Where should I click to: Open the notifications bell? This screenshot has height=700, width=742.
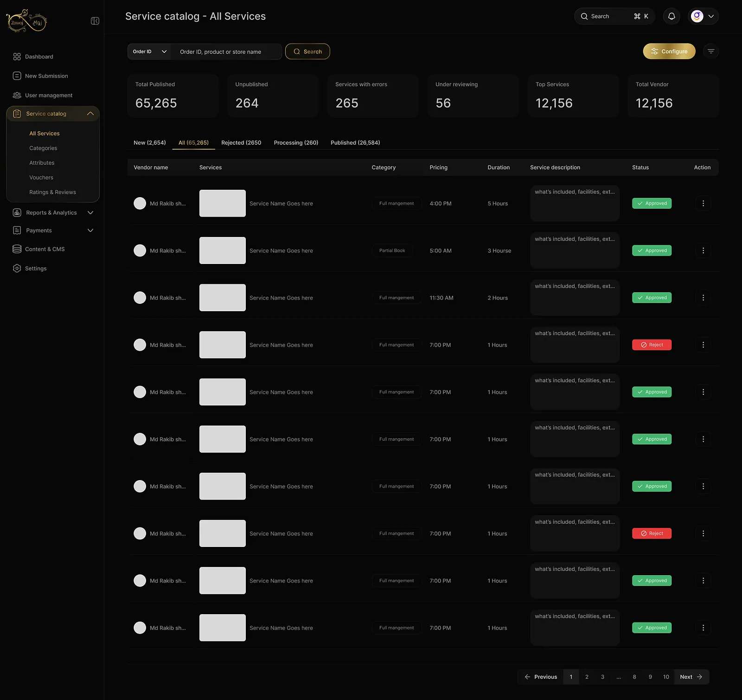672,16
